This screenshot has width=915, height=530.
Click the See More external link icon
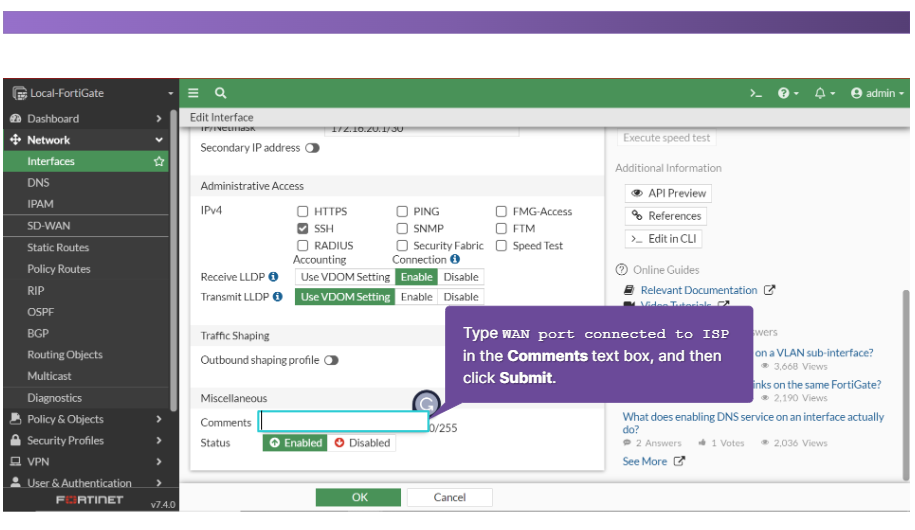pyautogui.click(x=679, y=461)
